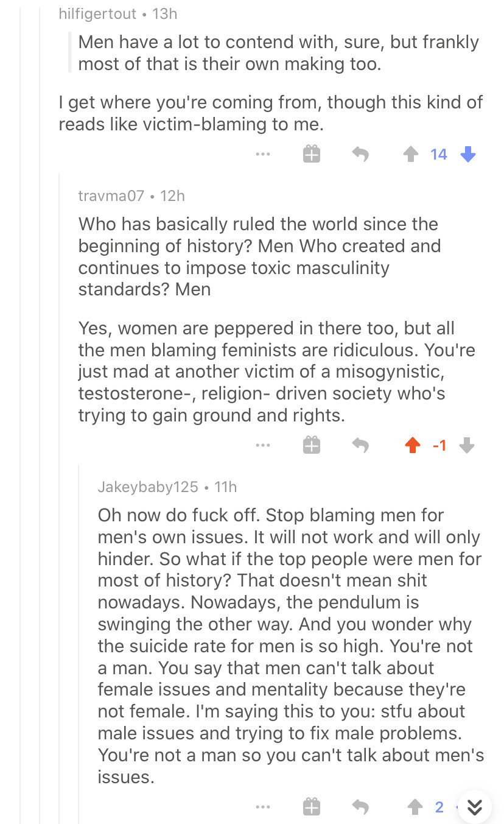
Task: Reply to Jakeybaby125's comment
Action: 360,807
